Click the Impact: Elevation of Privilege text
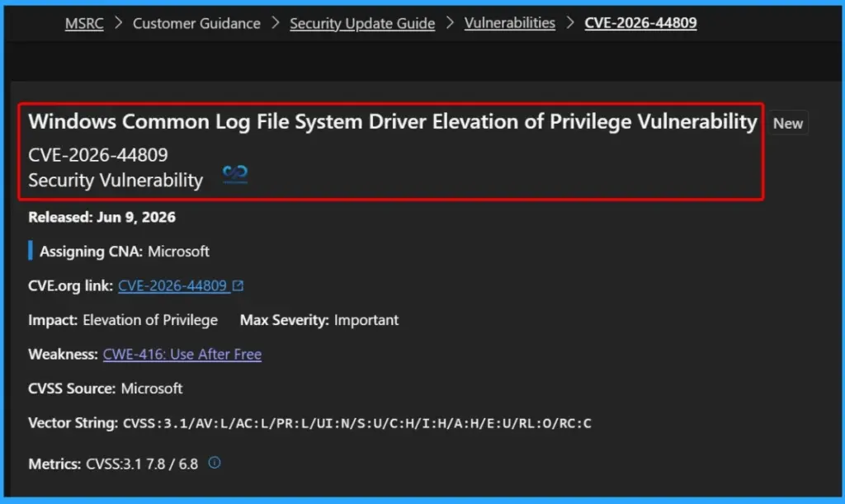Viewport: 845px width, 504px height. pos(123,320)
